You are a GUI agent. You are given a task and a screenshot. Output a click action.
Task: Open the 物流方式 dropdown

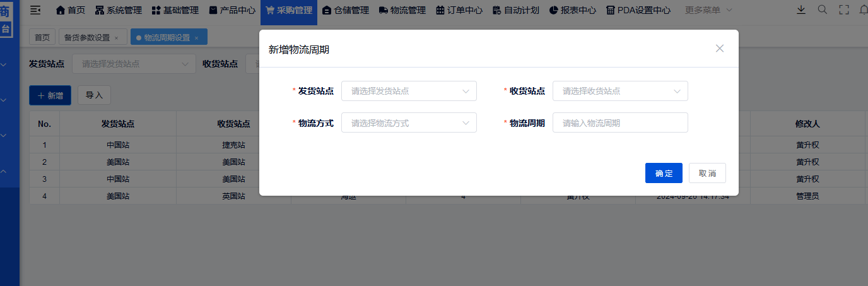[x=409, y=122]
